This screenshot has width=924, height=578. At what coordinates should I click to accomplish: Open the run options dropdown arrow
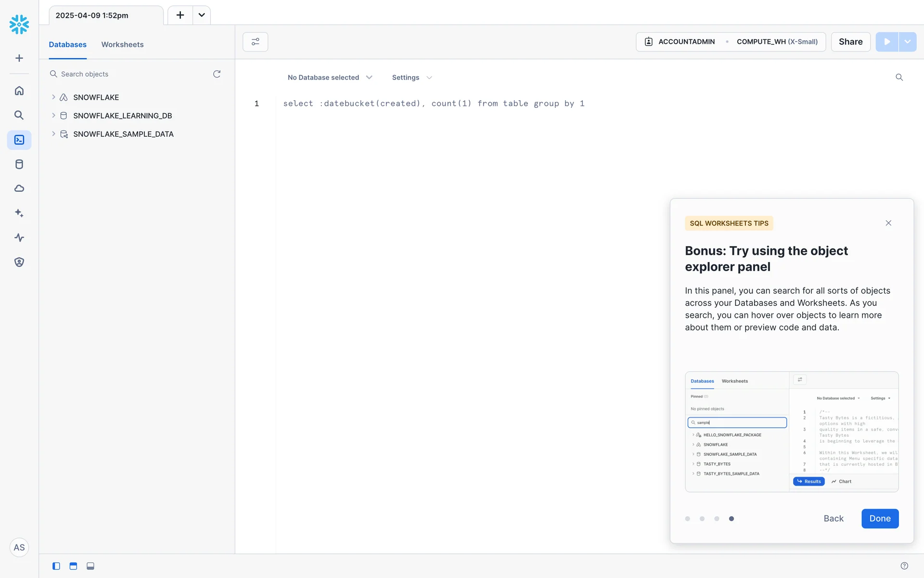tap(907, 42)
